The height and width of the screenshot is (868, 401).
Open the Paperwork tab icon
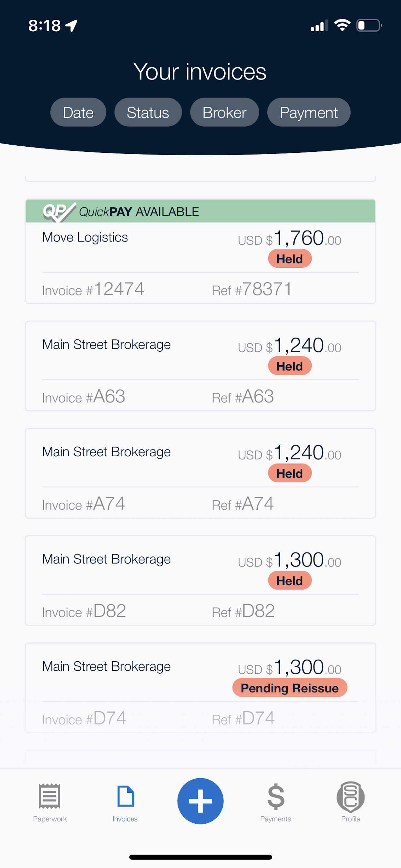pyautogui.click(x=49, y=796)
